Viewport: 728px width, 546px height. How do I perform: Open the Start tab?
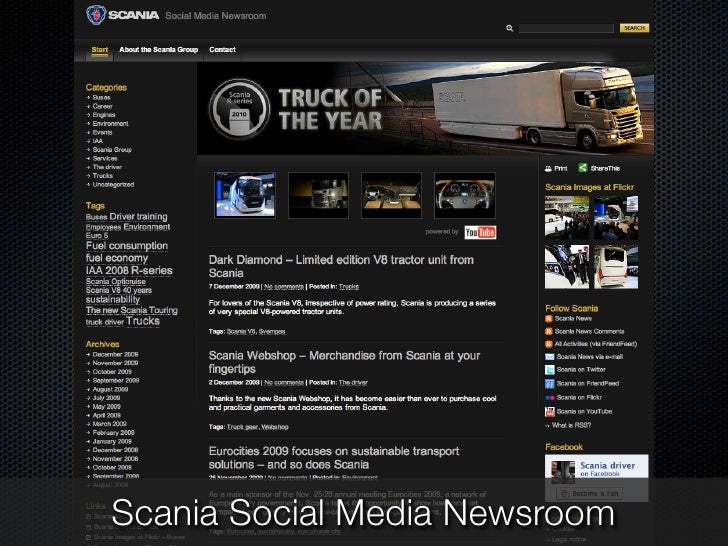(x=99, y=50)
